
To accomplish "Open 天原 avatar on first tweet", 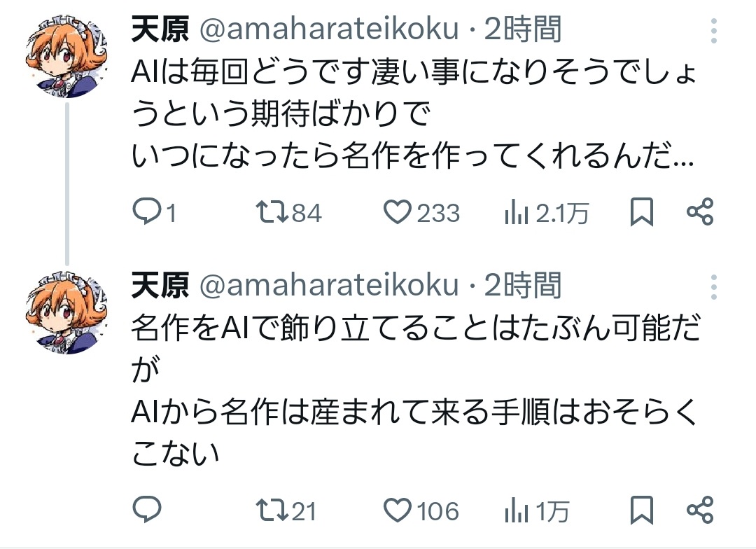I will [66, 55].
